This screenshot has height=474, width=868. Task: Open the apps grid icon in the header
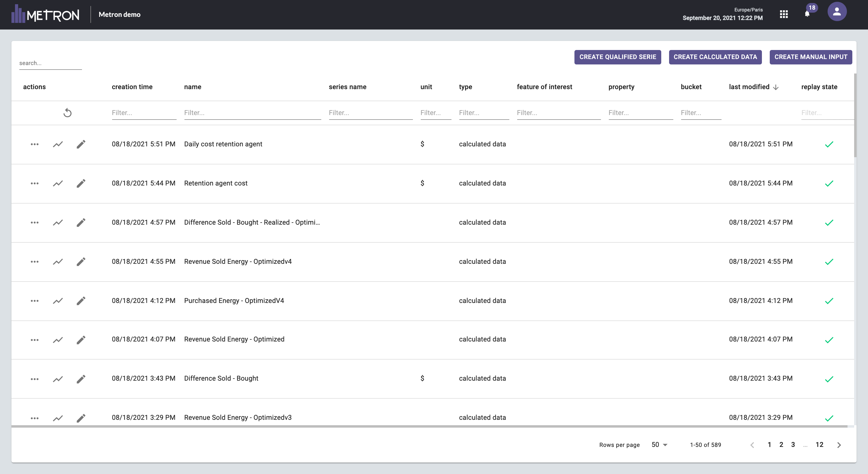click(784, 14)
